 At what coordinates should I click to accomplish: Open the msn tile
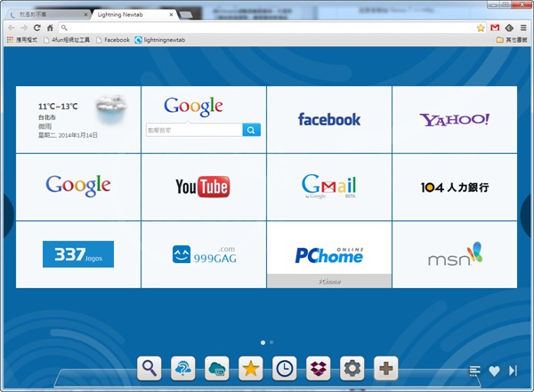(455, 254)
